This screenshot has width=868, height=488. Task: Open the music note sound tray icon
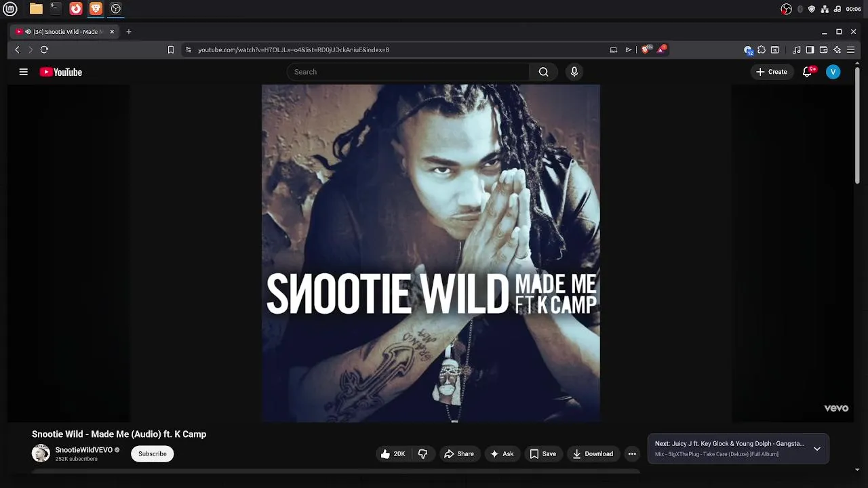pyautogui.click(x=837, y=9)
